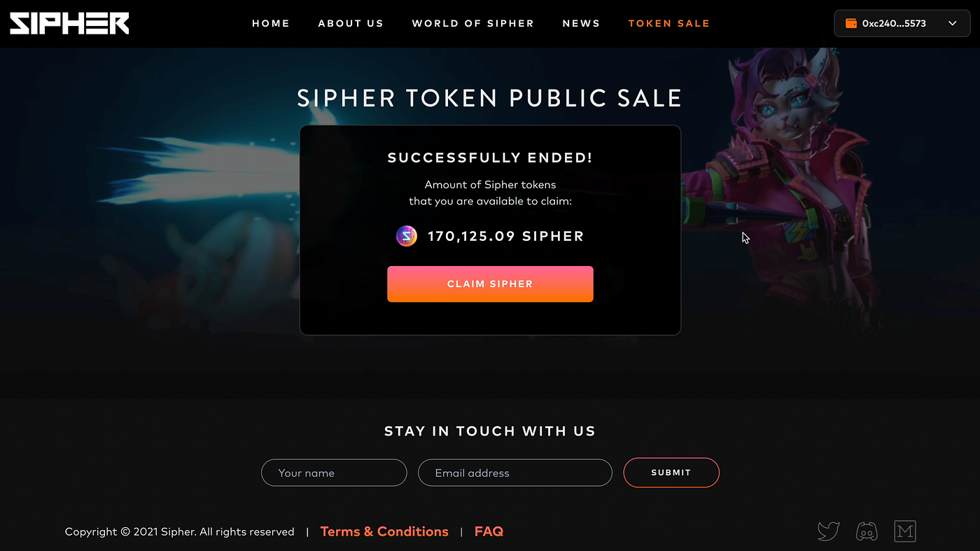Navigate to WORLD OF SIPHER
This screenshot has width=980, height=551.
click(473, 23)
